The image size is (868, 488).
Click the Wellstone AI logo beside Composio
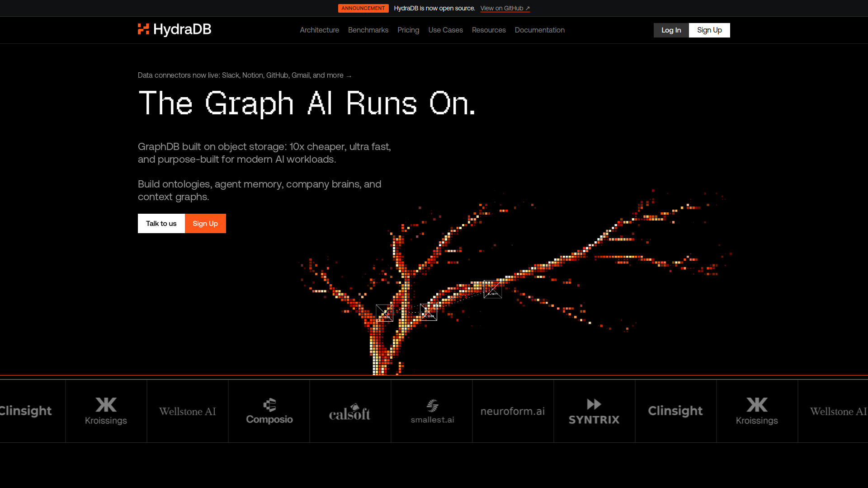coord(187,412)
